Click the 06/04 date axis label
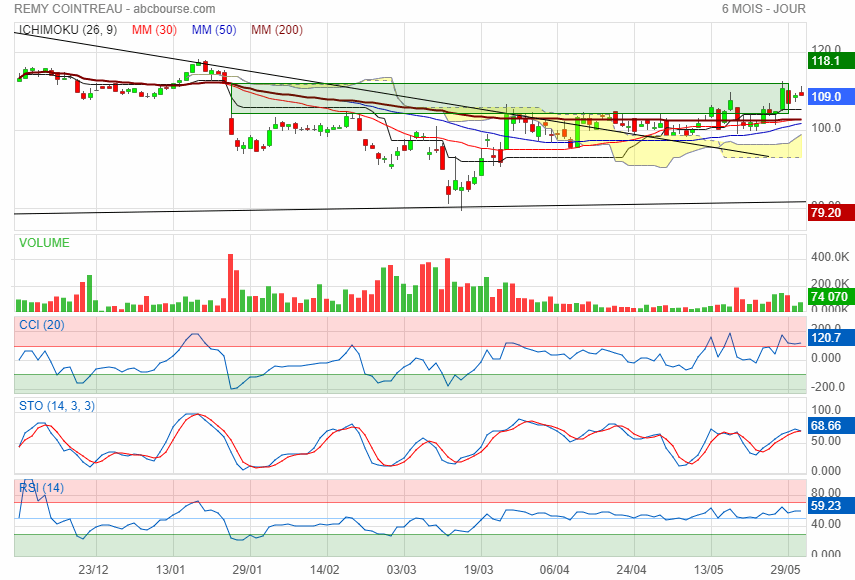Screen dimensions: 855x580 pos(555,570)
